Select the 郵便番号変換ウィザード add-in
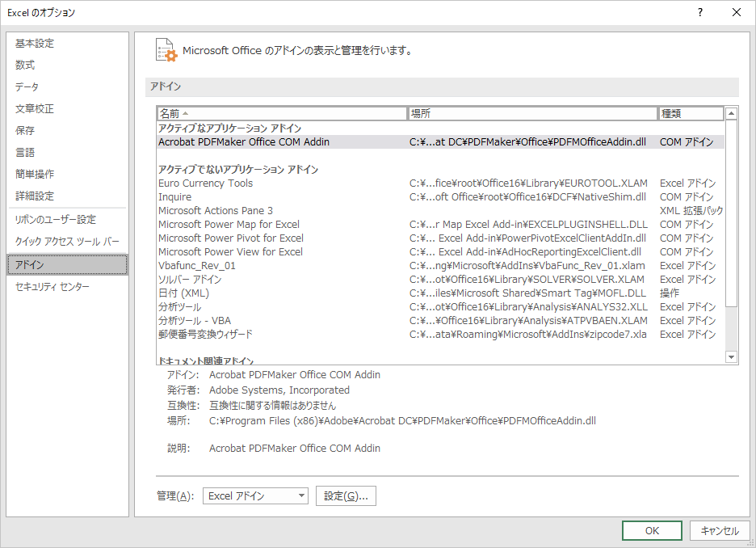Viewport: 756px width, 548px height. coord(441,335)
